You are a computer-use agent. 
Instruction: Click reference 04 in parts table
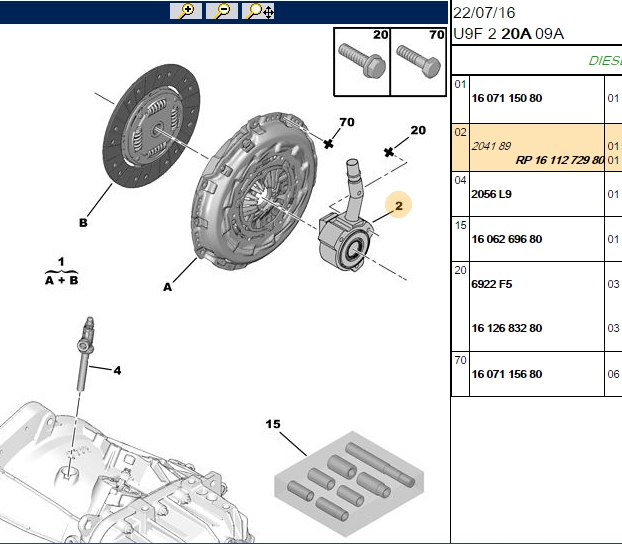(x=460, y=181)
